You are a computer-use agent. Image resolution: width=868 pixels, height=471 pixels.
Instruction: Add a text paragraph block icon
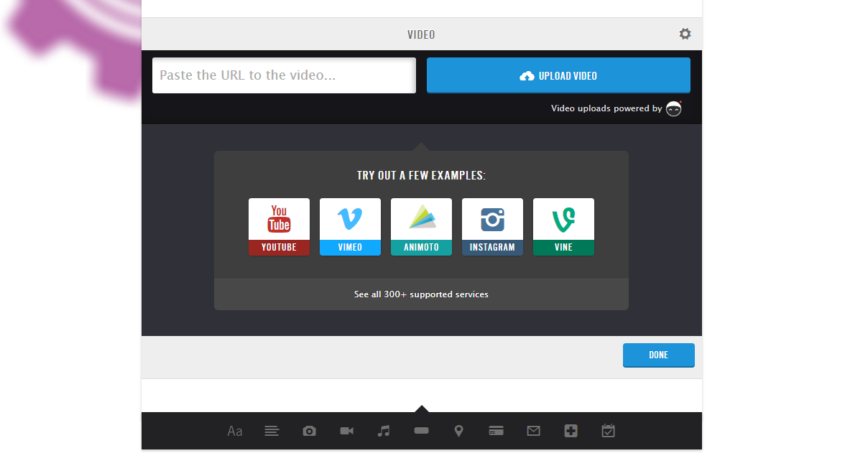272,431
